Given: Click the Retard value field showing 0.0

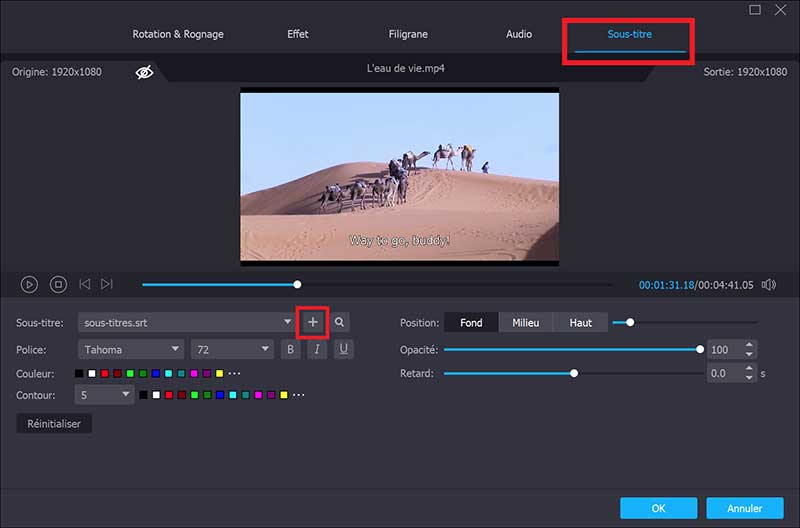Looking at the screenshot, I should coord(726,373).
